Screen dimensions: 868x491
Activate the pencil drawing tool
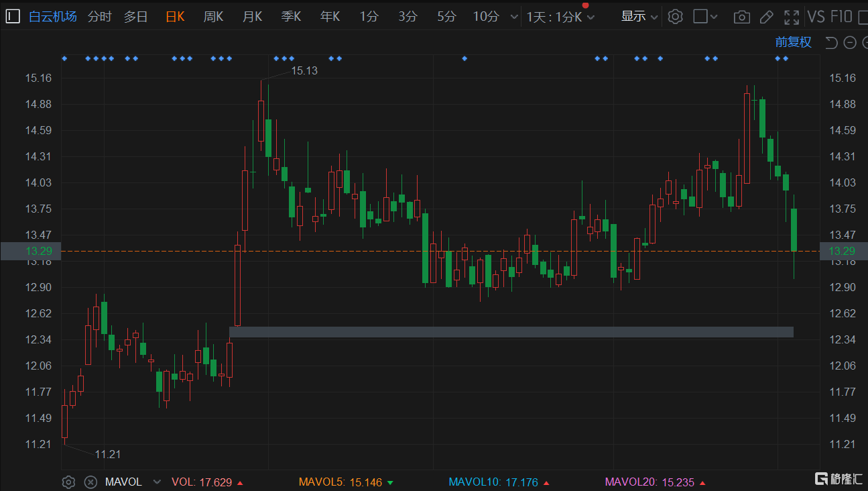click(x=767, y=17)
